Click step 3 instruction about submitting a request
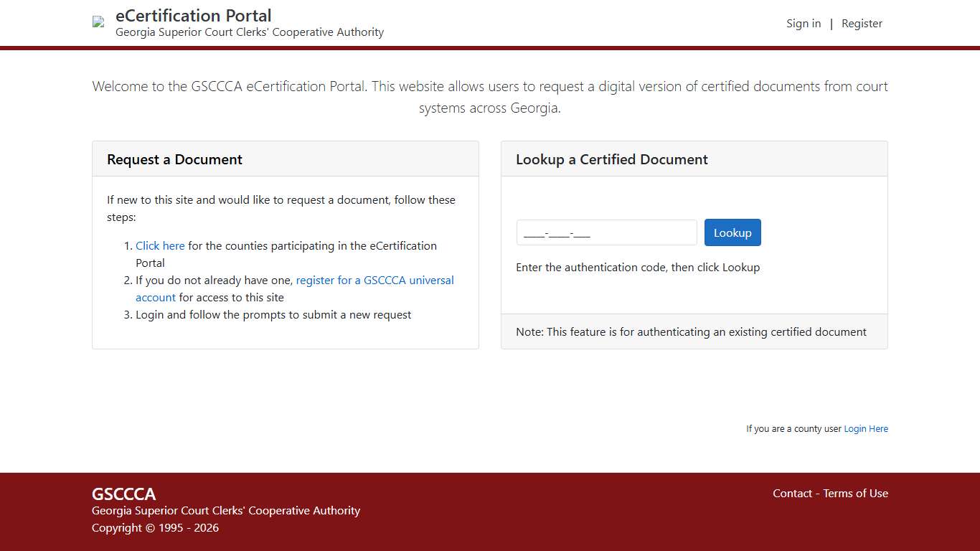980x551 pixels. [273, 314]
